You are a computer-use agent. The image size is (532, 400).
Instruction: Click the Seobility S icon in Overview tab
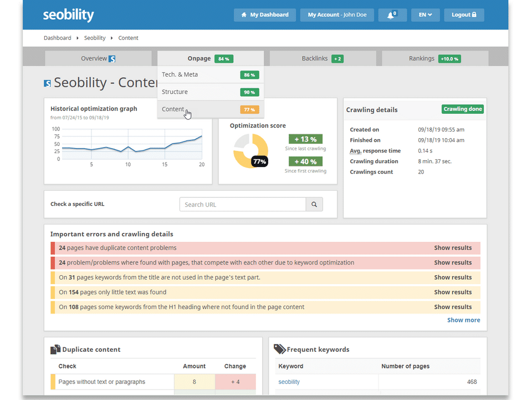[112, 59]
